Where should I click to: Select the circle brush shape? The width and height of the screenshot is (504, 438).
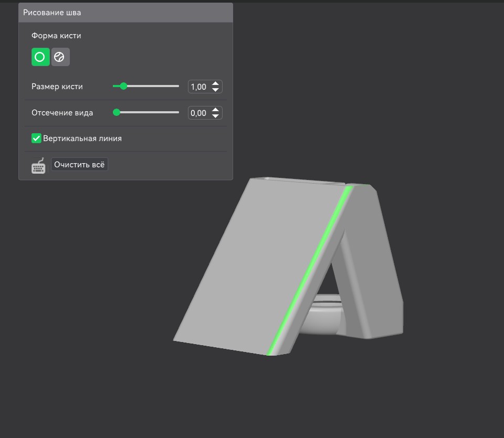[40, 57]
